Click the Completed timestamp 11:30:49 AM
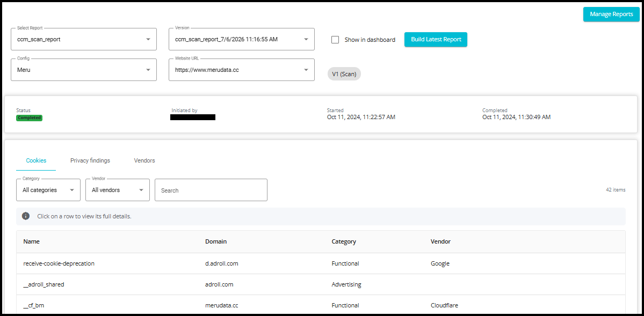 click(x=516, y=117)
